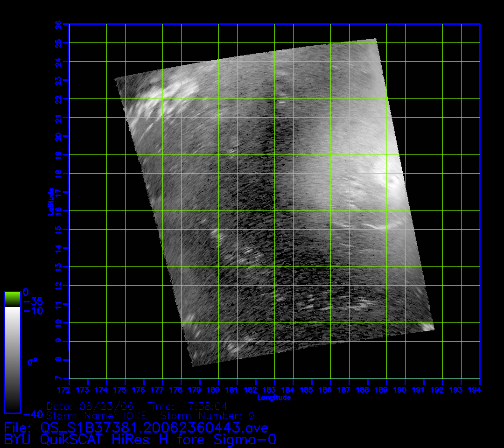This screenshot has height=448, width=504.
Task: Click the Longitude axis title
Action: (x=274, y=398)
